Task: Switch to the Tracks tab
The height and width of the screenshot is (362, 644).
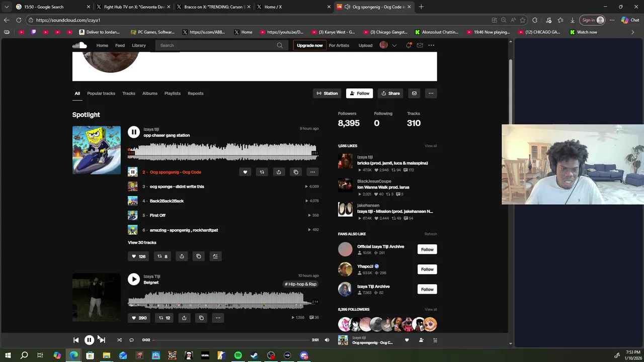Action: pyautogui.click(x=129, y=93)
